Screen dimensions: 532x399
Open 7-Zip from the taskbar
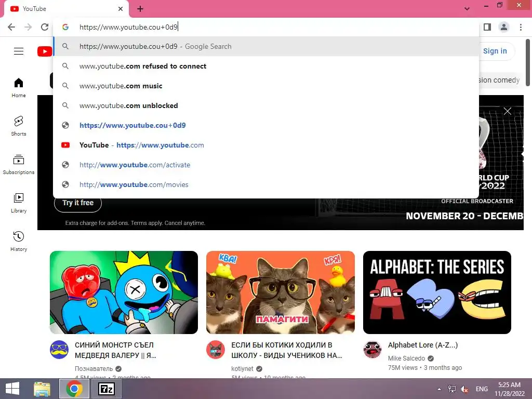tap(106, 389)
